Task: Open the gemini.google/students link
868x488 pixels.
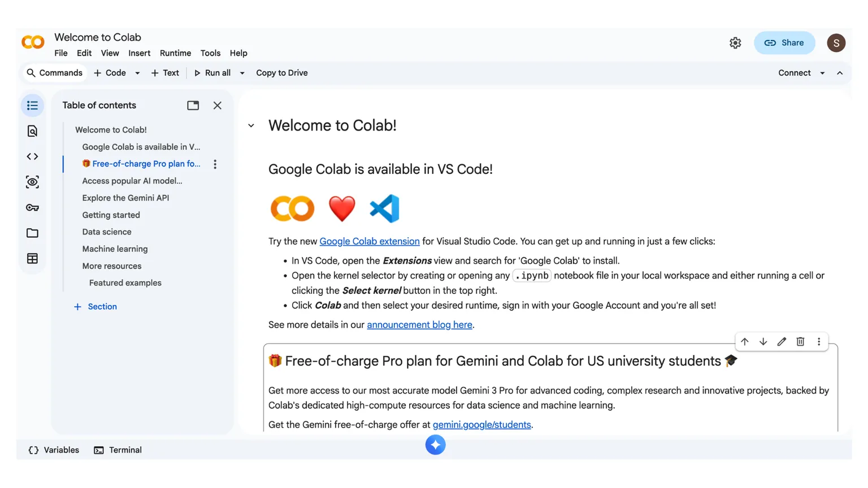Action: pyautogui.click(x=482, y=425)
